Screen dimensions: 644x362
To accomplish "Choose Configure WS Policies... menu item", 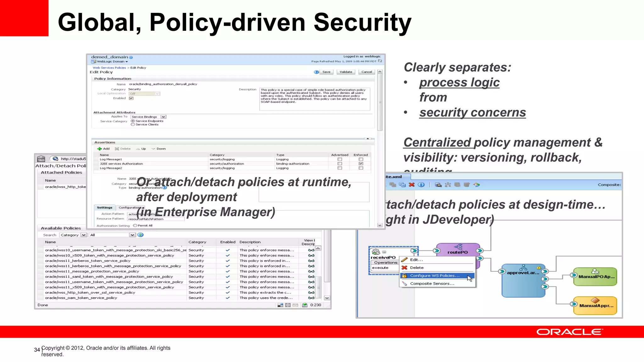I will pos(437,276).
